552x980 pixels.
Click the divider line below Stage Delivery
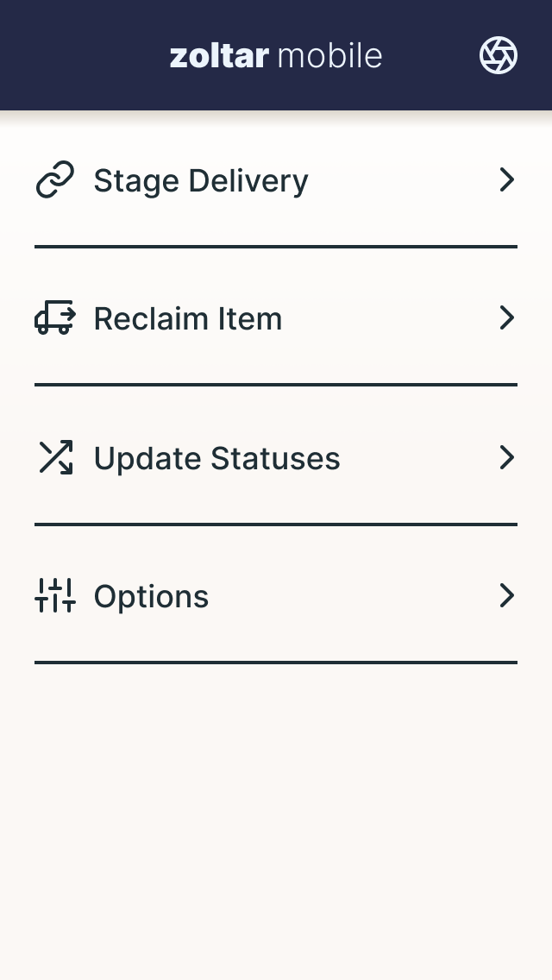[x=276, y=247]
